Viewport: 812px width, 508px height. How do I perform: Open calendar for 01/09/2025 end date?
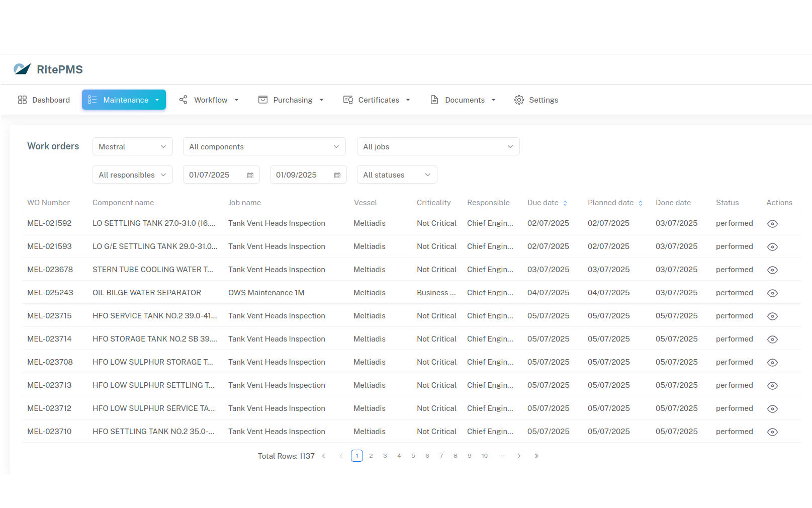(337, 175)
